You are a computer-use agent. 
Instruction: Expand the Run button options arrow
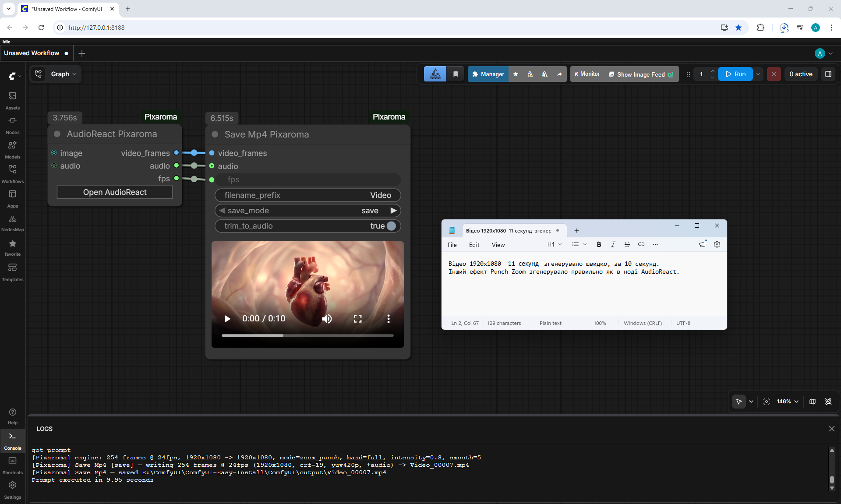[758, 74]
